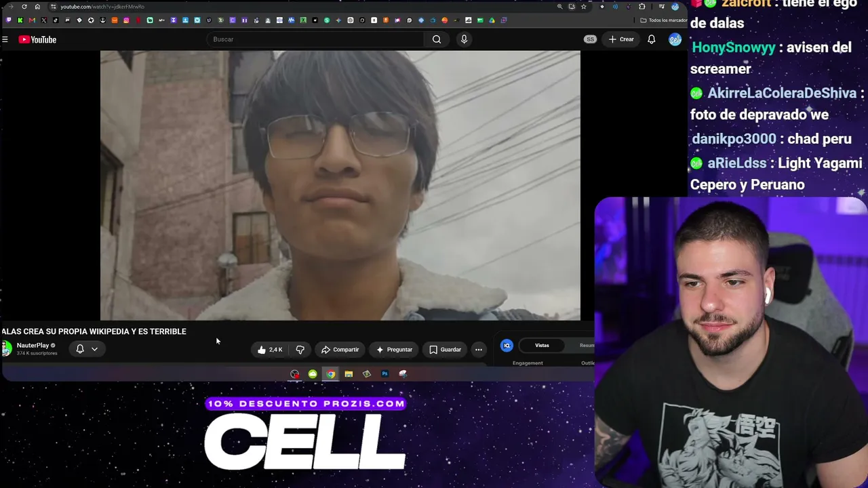The width and height of the screenshot is (868, 488).
Task: Click the browser home button
Action: (37, 7)
